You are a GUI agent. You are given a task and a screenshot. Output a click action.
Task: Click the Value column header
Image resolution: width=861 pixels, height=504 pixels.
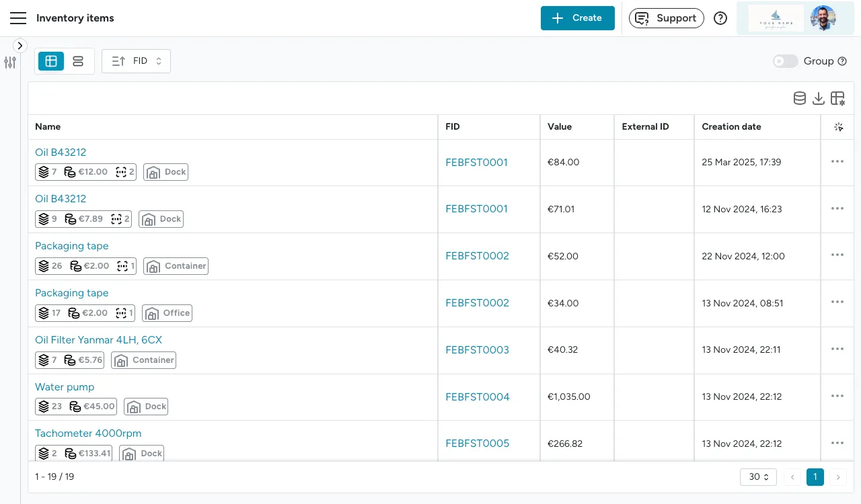[x=560, y=127]
